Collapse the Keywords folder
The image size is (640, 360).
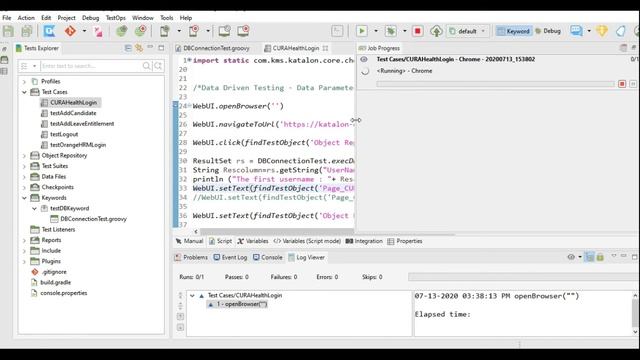pyautogui.click(x=24, y=198)
